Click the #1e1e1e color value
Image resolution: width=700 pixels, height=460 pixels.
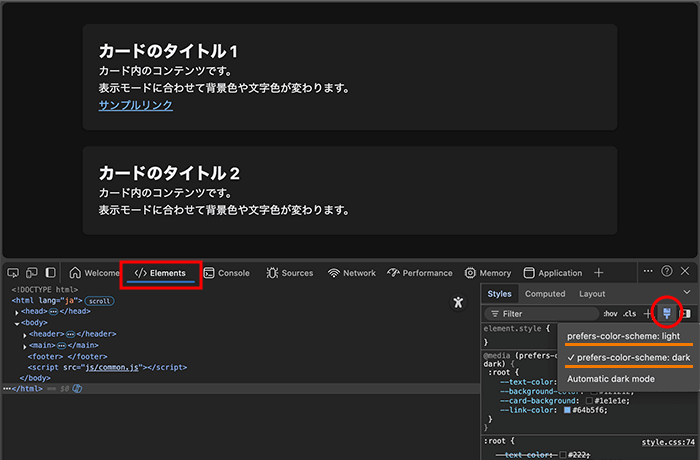[610, 401]
